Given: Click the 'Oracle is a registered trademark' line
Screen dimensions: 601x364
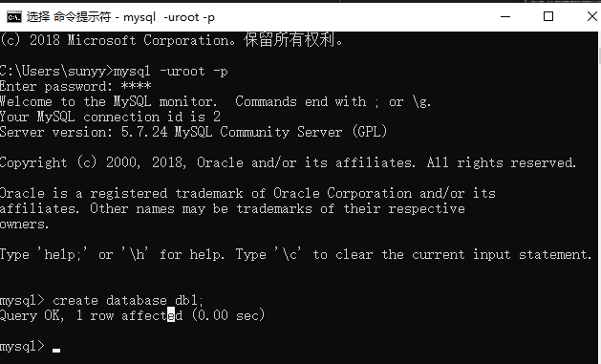Looking at the screenshot, I should click(x=121, y=194).
